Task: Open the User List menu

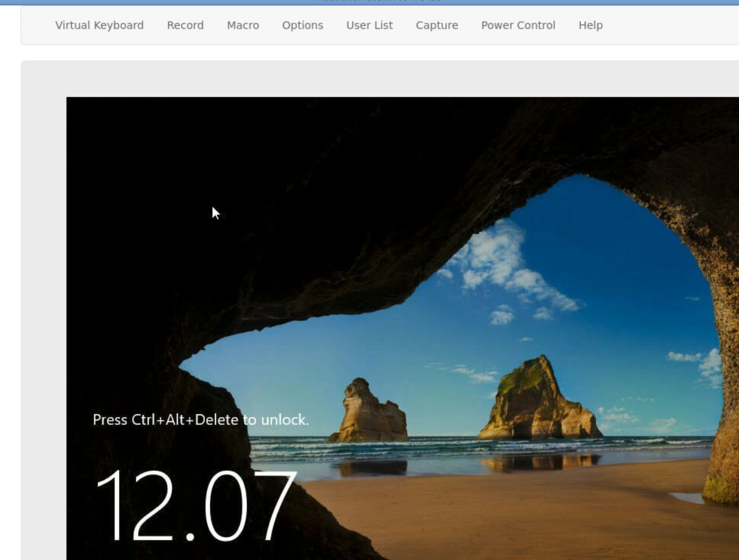Action: [x=369, y=25]
